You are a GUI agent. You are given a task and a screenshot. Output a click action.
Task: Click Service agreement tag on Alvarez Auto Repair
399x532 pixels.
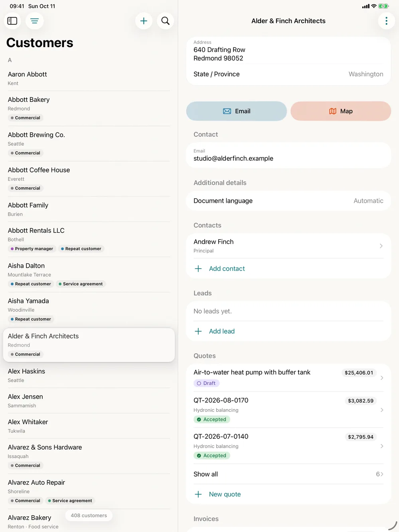pyautogui.click(x=70, y=500)
